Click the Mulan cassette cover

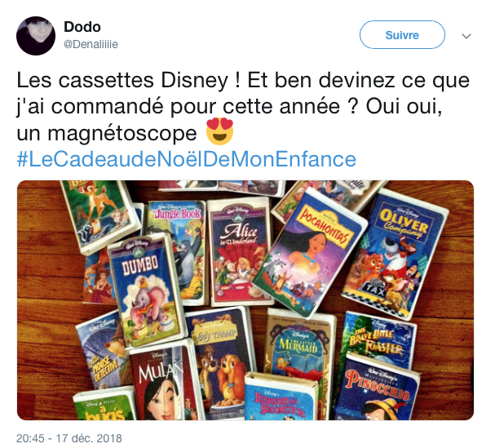164,382
